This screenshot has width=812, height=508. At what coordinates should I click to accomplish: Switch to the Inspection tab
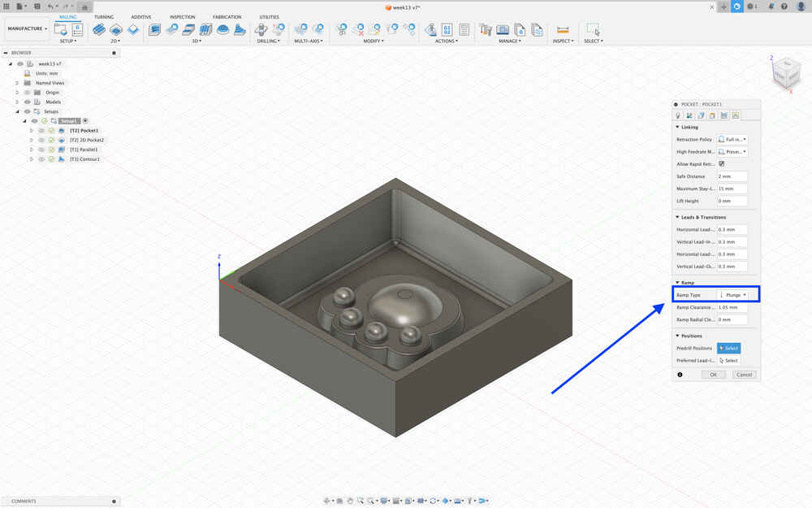click(x=182, y=17)
